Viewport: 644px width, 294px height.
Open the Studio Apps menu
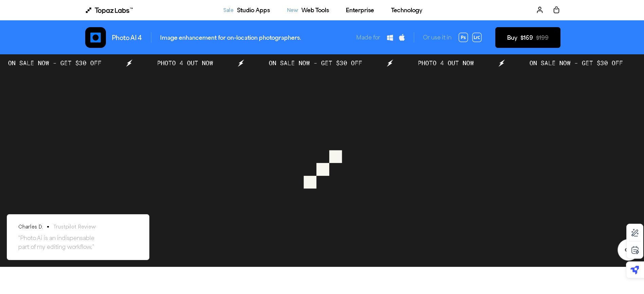[253, 10]
